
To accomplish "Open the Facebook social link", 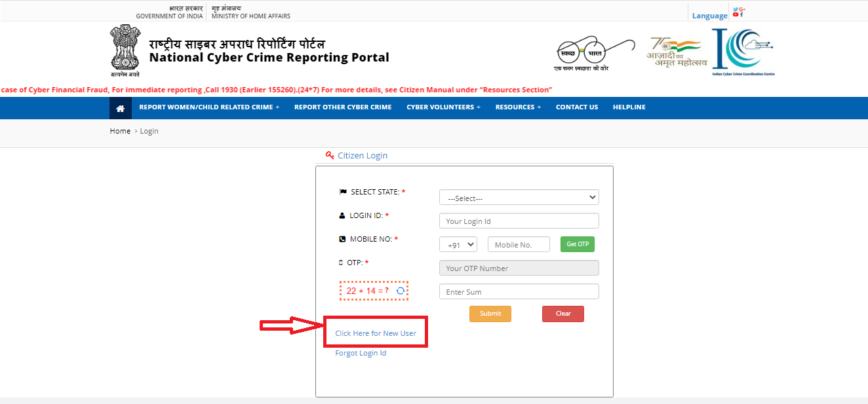I will click(741, 14).
